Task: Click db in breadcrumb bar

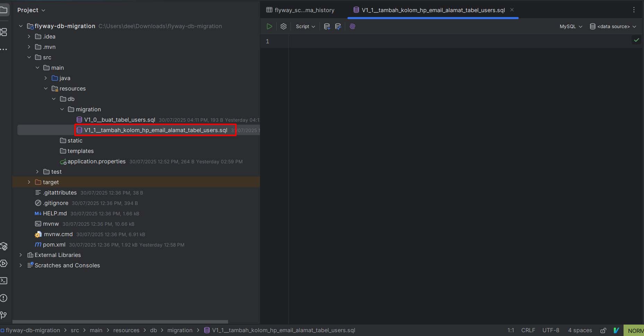Action: [154, 330]
